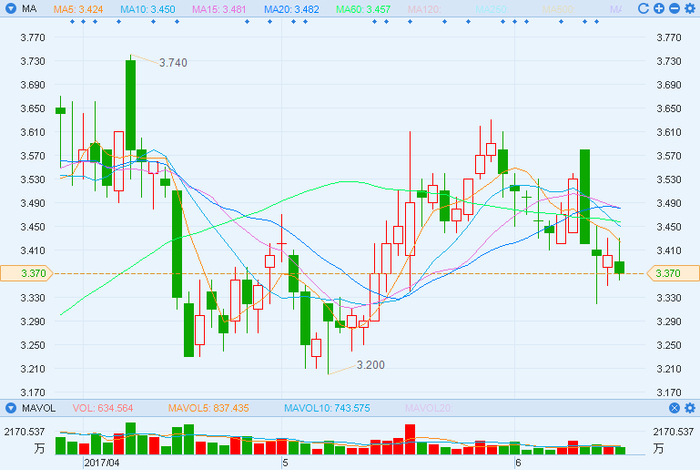Enable the faded MA250 line
Viewport: 700px width, 470px height.
491,9
